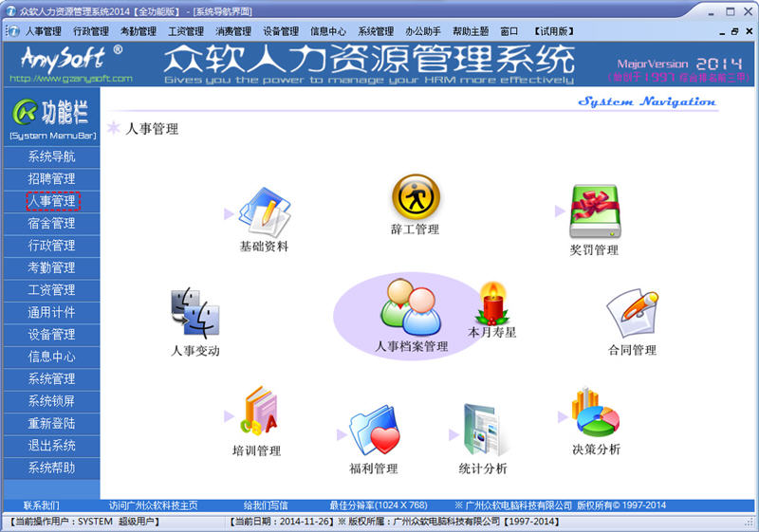Image resolution: width=759 pixels, height=532 pixels.
Task: Open the 帮助主题 menu
Action: (471, 32)
